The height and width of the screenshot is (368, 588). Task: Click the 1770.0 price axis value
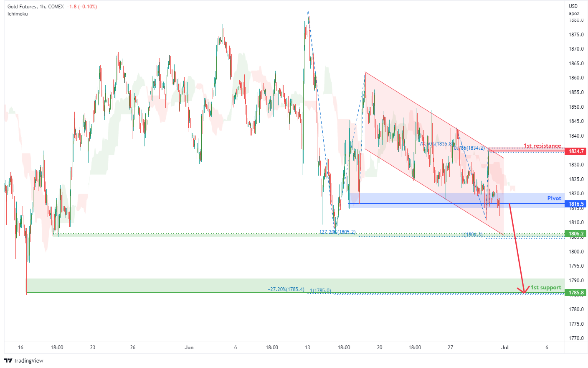[576, 338]
